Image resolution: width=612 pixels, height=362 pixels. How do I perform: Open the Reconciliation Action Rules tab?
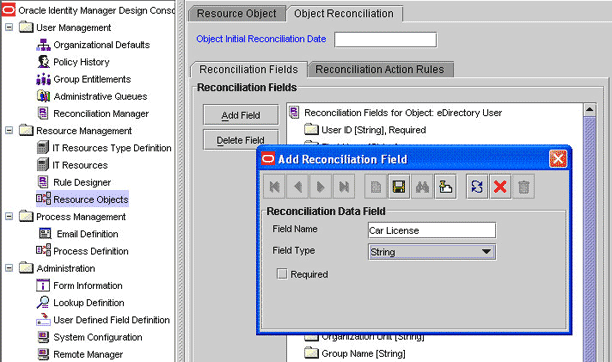point(380,70)
